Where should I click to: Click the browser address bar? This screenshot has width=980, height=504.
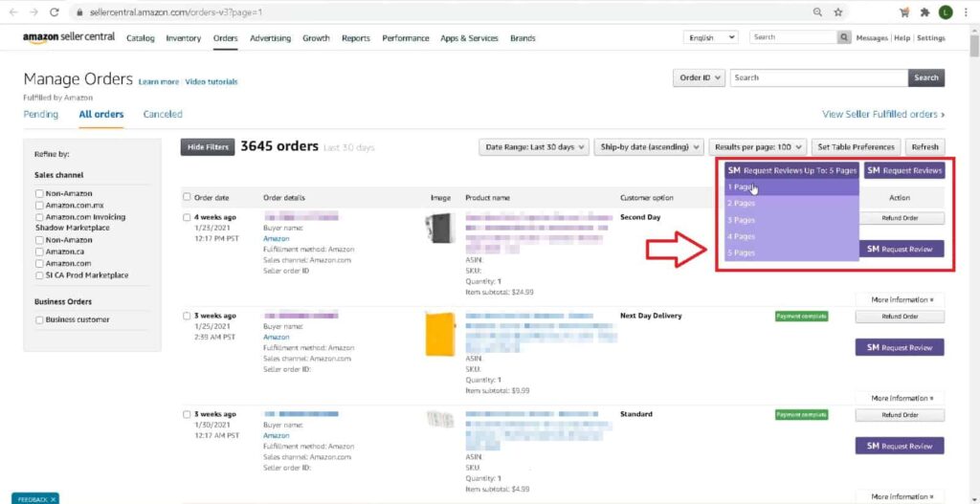(x=437, y=11)
